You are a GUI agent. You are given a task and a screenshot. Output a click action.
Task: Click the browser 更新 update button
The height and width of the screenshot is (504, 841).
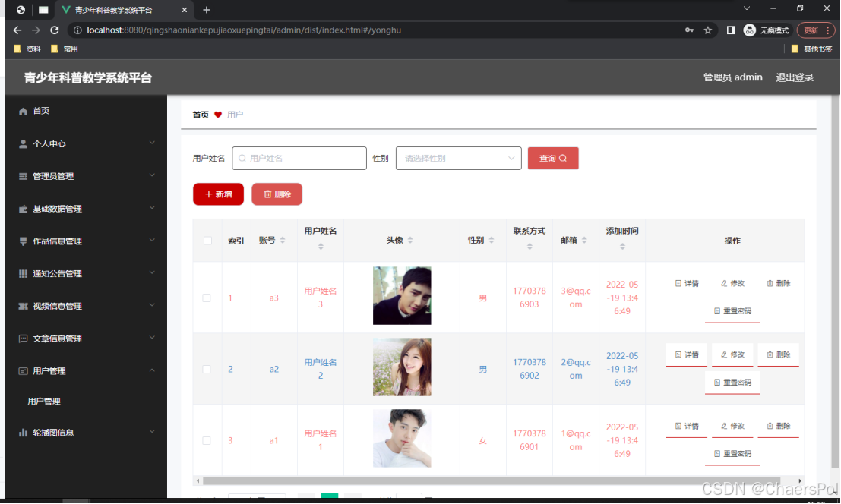pyautogui.click(x=816, y=30)
